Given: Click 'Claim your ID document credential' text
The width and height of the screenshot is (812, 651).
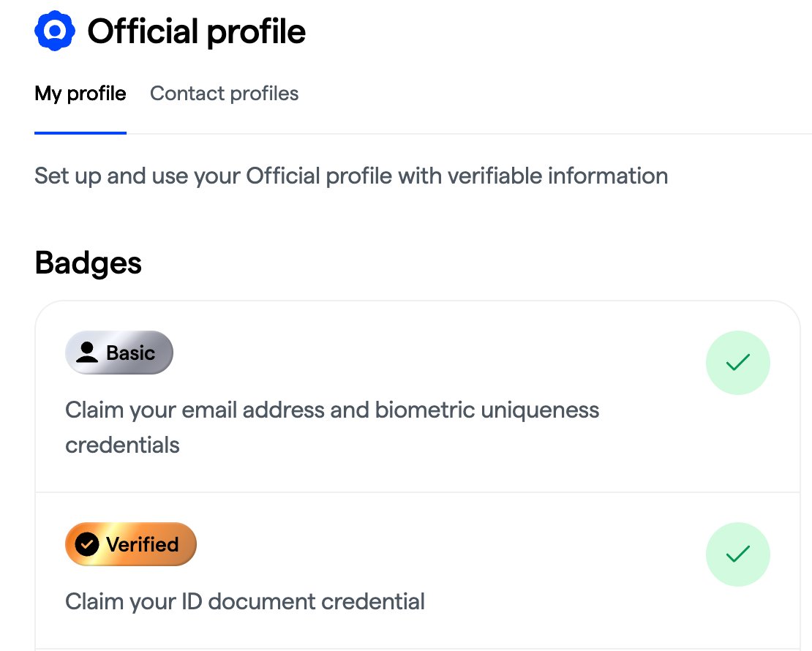Looking at the screenshot, I should pyautogui.click(x=245, y=601).
